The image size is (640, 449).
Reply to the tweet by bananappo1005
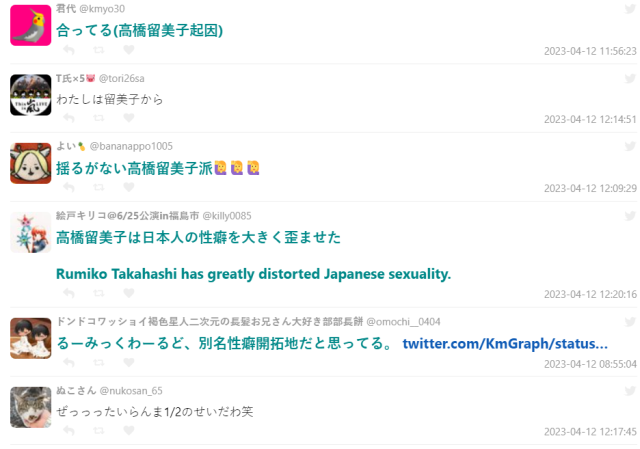tap(68, 187)
